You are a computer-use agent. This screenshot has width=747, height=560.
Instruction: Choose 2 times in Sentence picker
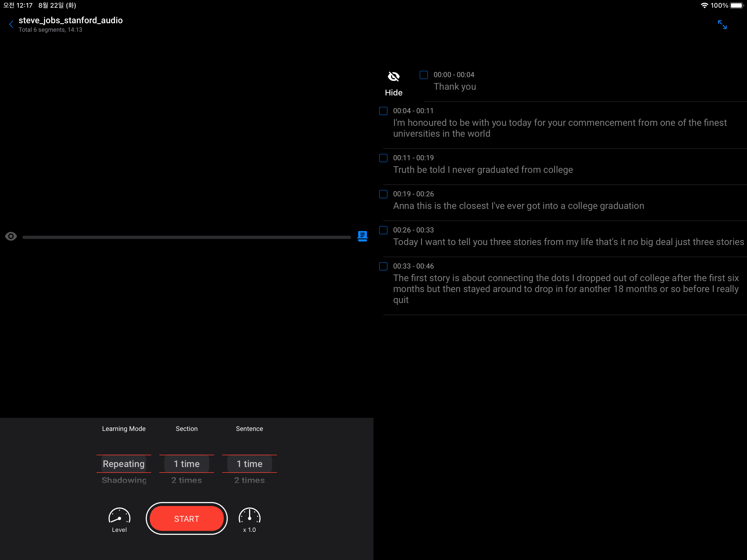click(250, 480)
